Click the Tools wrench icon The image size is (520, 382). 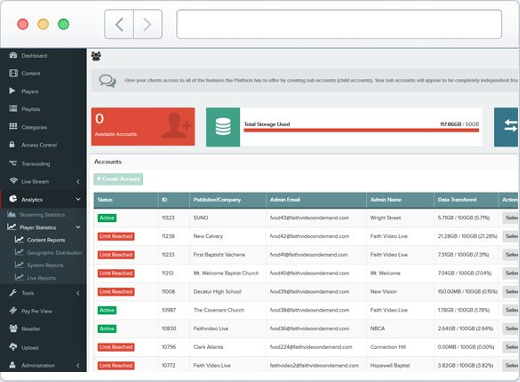coord(13,293)
